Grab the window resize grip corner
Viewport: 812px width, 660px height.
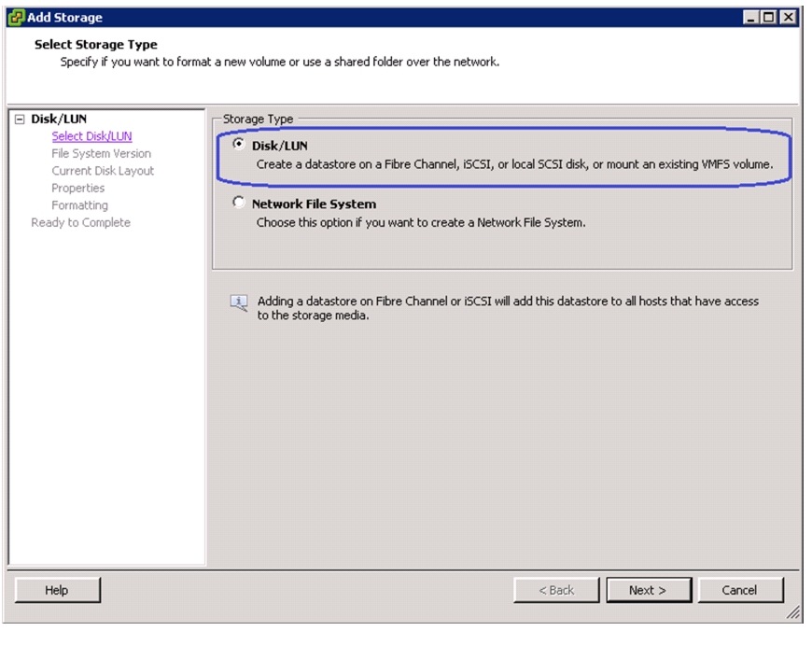(x=793, y=612)
